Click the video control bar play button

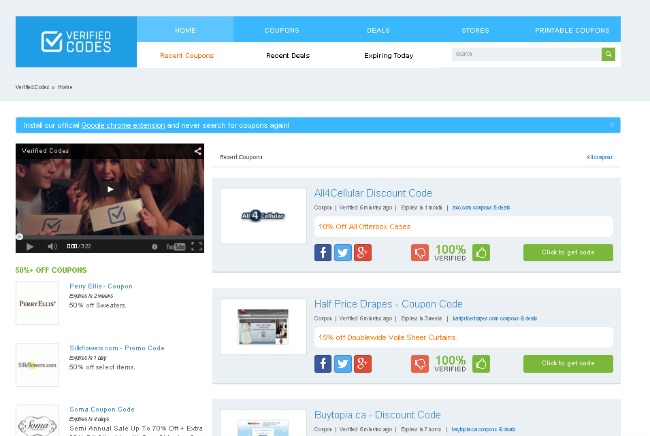[x=30, y=247]
